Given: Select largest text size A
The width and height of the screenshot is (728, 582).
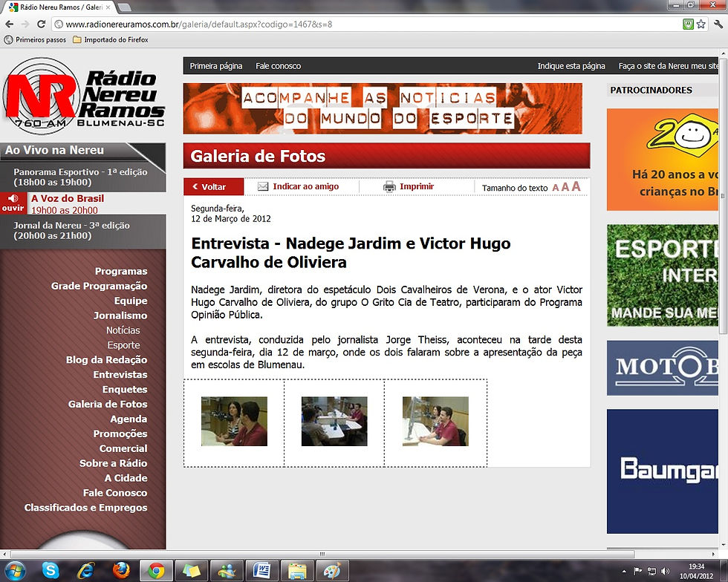Looking at the screenshot, I should coord(576,186).
